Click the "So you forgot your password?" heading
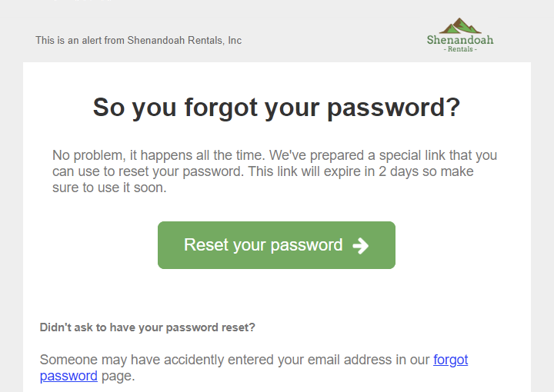 (276, 107)
